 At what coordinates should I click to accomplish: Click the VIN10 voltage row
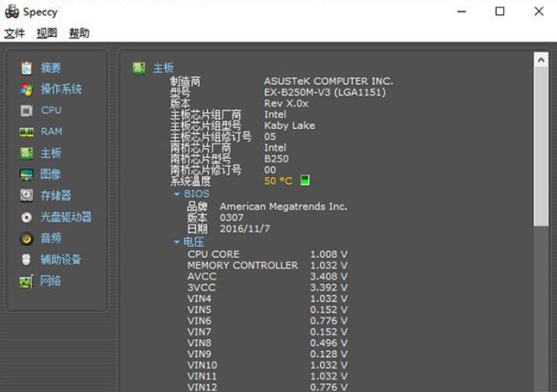[268, 365]
